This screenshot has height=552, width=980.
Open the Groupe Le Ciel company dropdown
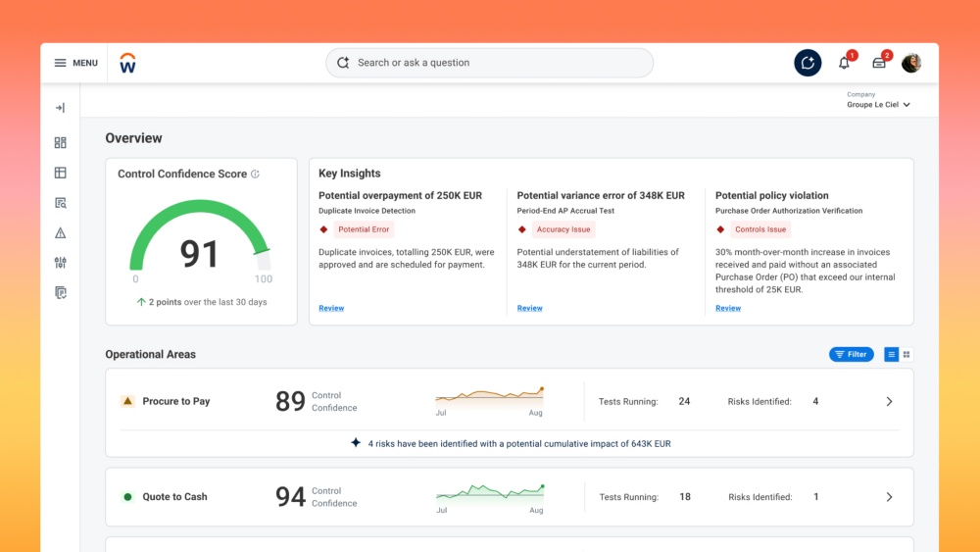pos(878,104)
